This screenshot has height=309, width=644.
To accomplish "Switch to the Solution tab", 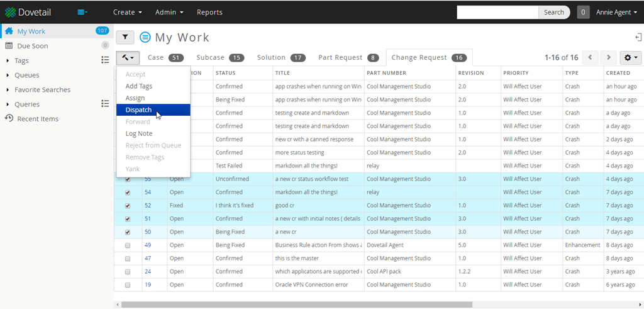I will point(281,57).
